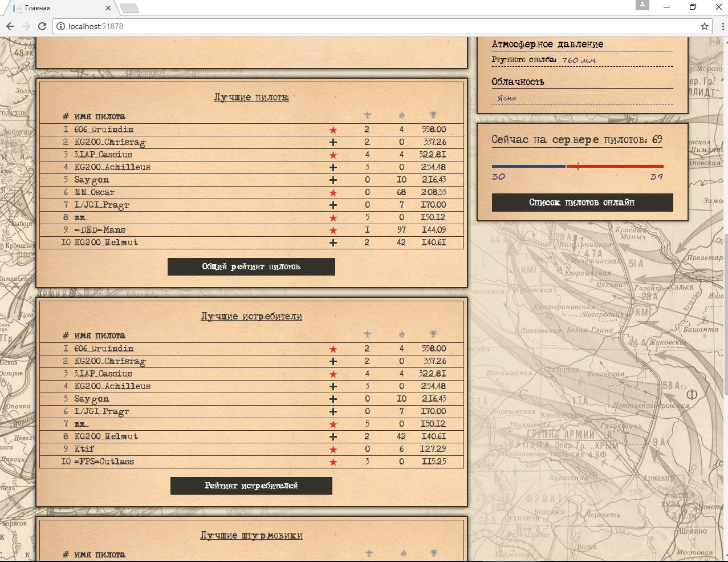Go back to the previous page
Image resolution: width=728 pixels, height=562 pixels.
pyautogui.click(x=10, y=26)
